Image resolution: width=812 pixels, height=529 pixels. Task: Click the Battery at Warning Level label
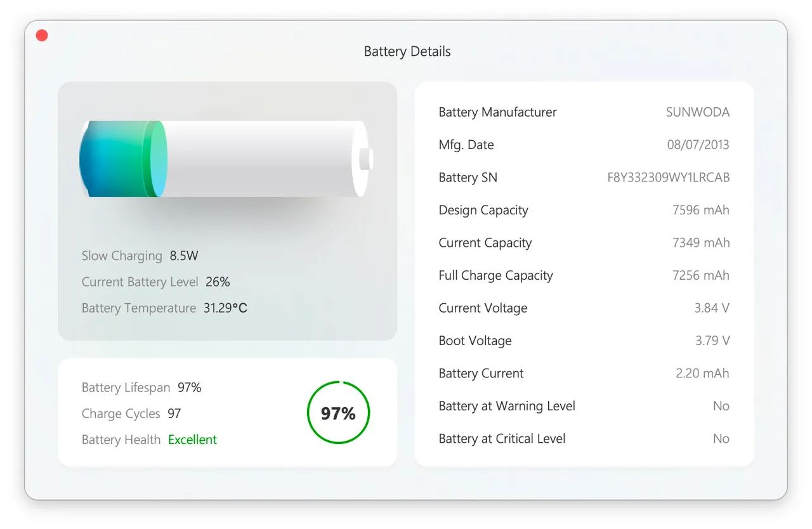[507, 406]
